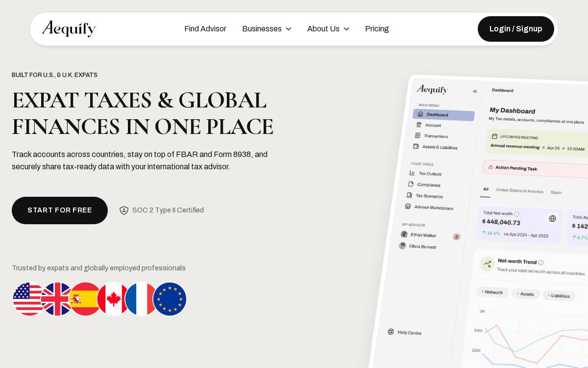Click the info icon beside Net-worth Trend
The image size is (588, 368).
click(541, 263)
